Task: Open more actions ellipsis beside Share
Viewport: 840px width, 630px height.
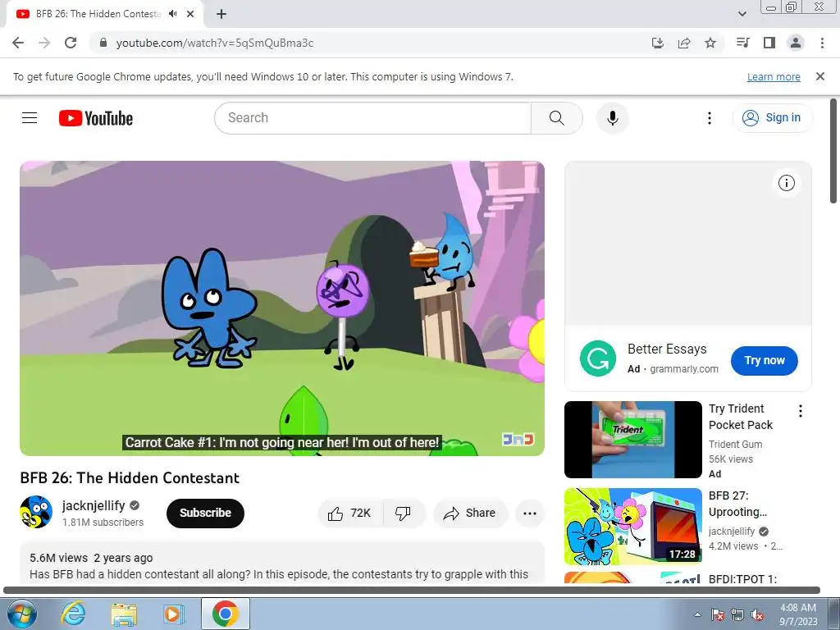Action: click(529, 514)
